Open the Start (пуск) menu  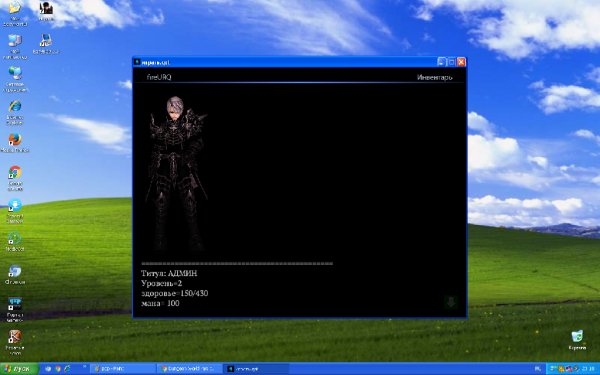click(19, 369)
